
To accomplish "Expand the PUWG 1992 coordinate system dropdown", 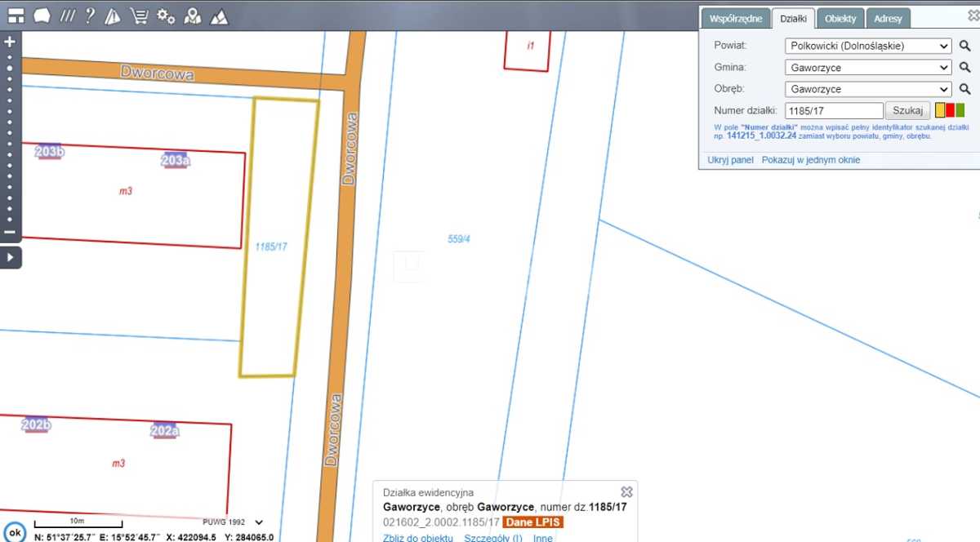I will point(260,522).
